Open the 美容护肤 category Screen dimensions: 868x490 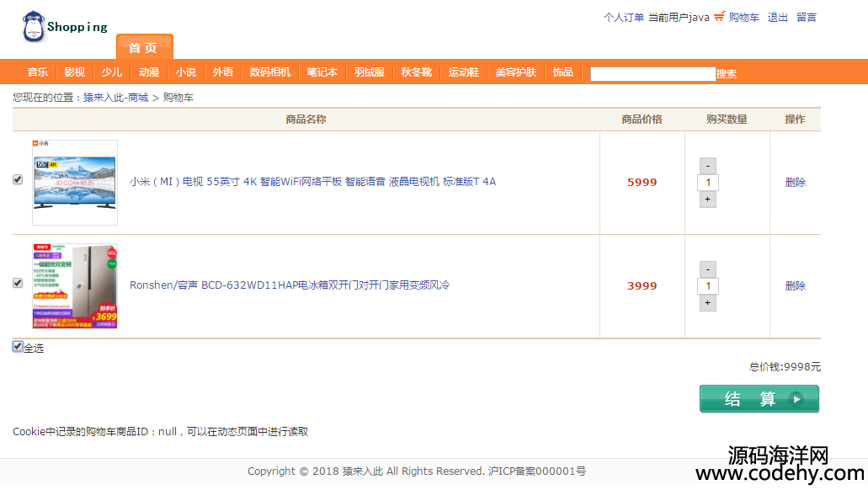[516, 72]
